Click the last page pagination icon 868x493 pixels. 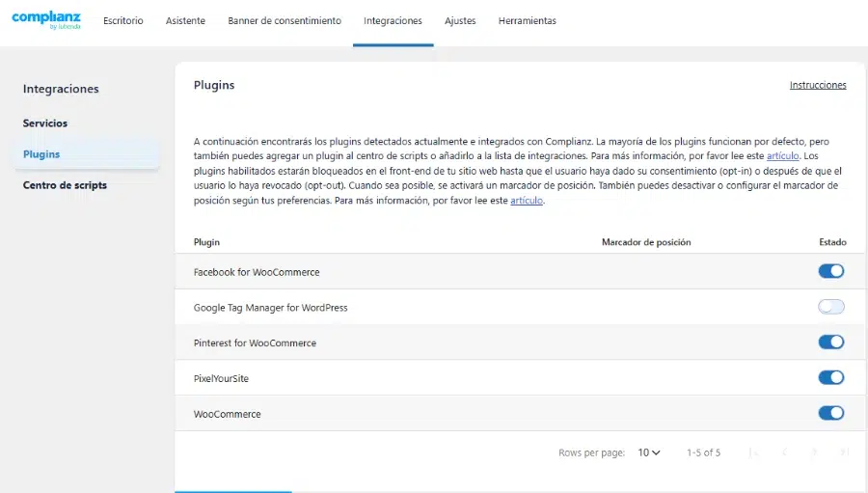[844, 452]
